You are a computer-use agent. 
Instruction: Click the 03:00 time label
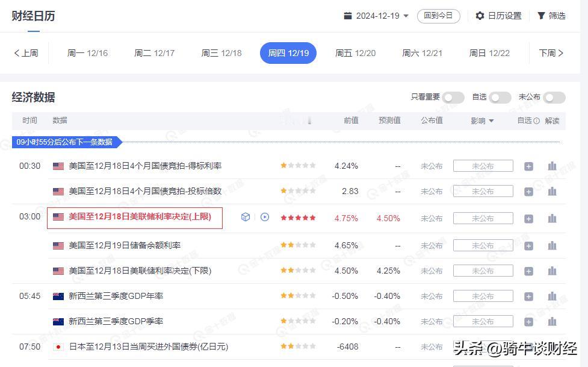point(29,217)
